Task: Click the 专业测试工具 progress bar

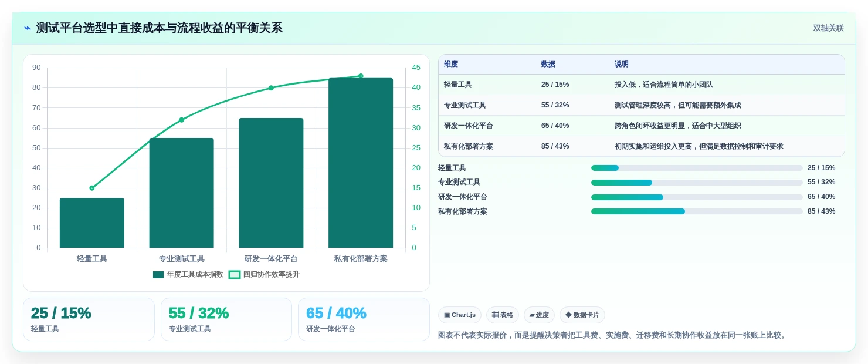Action: click(697, 183)
